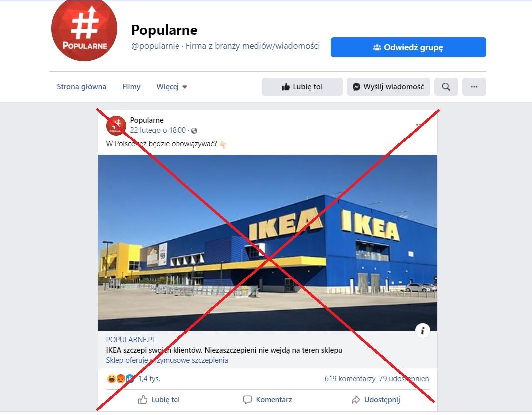532x415 pixels.
Task: Click Komentarz below the post
Action: coord(268,400)
